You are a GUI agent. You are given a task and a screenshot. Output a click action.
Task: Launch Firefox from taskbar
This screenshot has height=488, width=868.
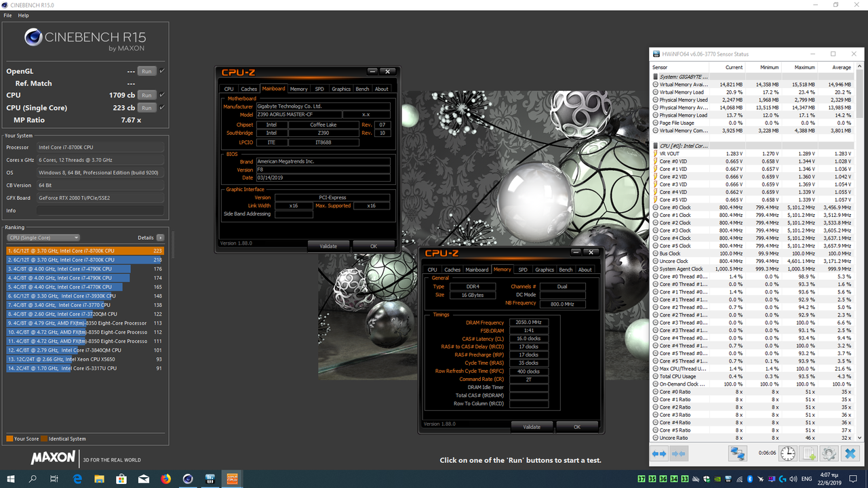pos(166,479)
